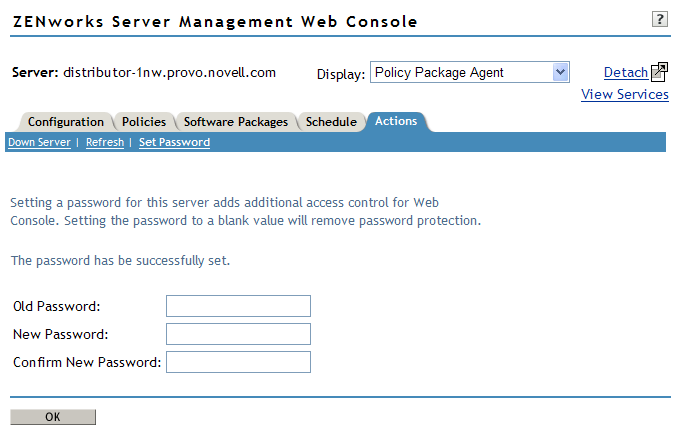This screenshot has width=675, height=429.
Task: Click the ZENworks Server Management Web Console title
Action: 215,22
